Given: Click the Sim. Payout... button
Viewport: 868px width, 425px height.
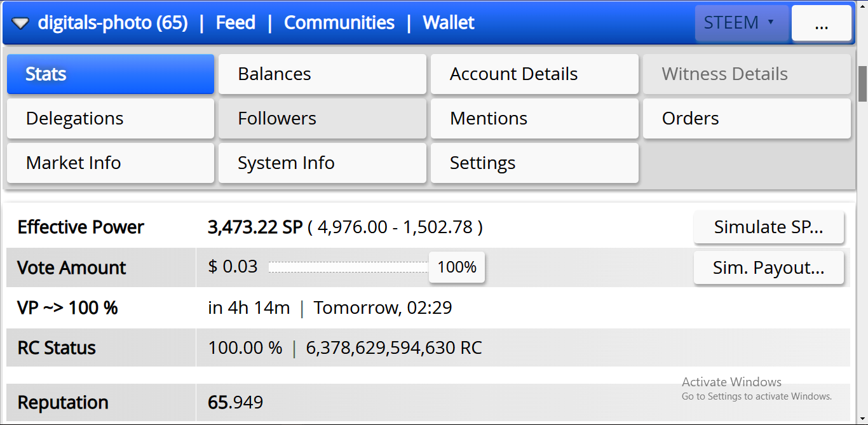Looking at the screenshot, I should [769, 268].
